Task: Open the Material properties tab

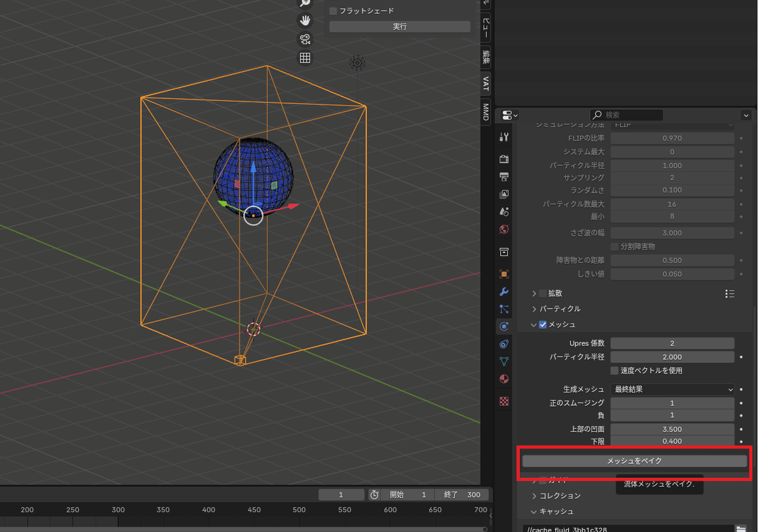Action: point(504,379)
